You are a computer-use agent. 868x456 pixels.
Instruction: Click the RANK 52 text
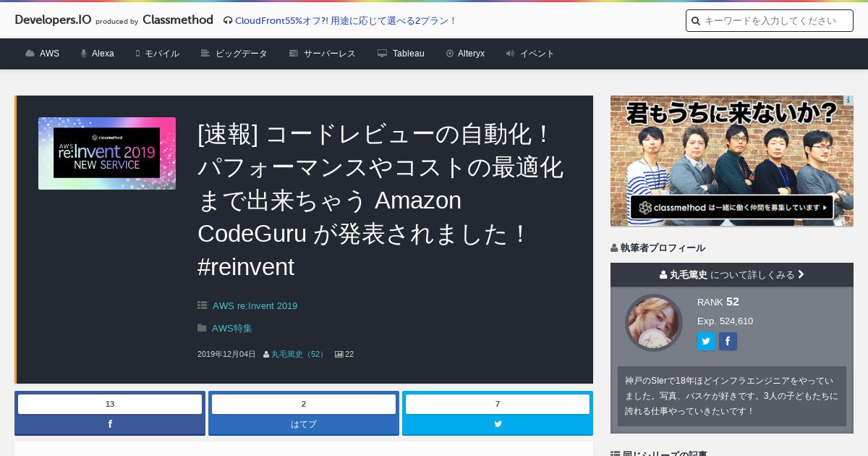[x=718, y=302]
